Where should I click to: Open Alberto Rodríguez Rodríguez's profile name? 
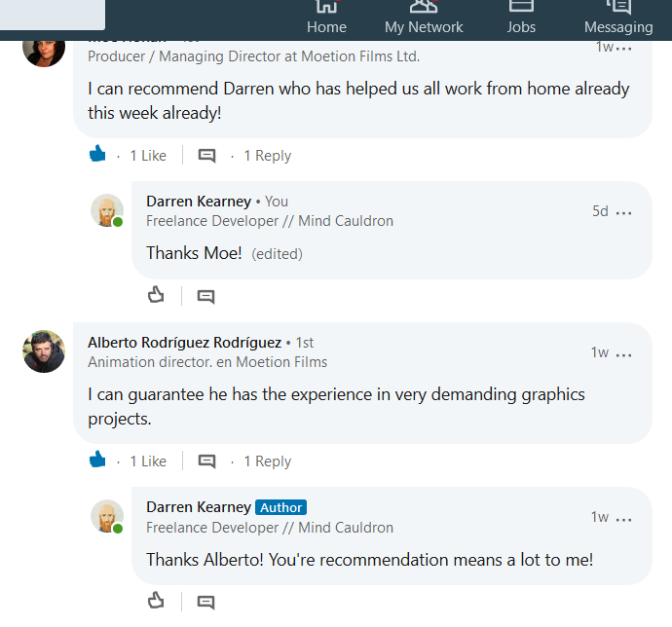pyautogui.click(x=185, y=343)
